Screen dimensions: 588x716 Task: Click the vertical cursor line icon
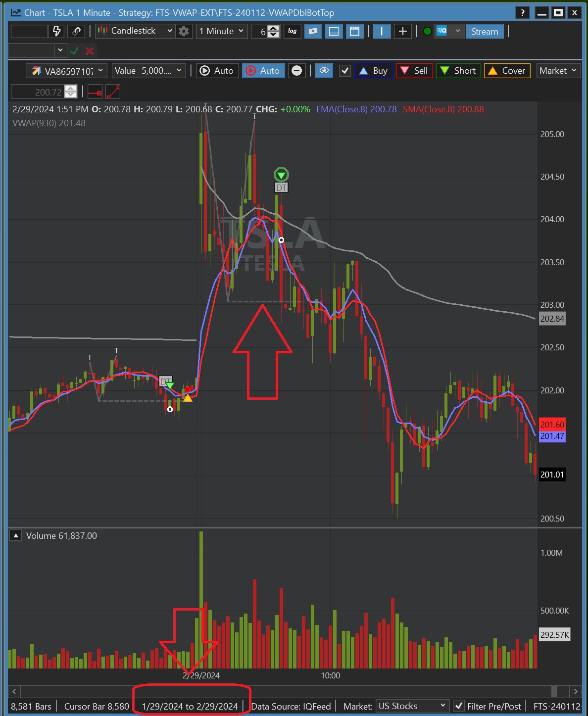point(382,31)
